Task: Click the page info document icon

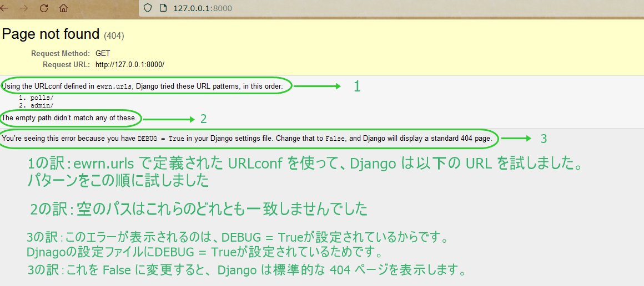Action: pos(163,8)
